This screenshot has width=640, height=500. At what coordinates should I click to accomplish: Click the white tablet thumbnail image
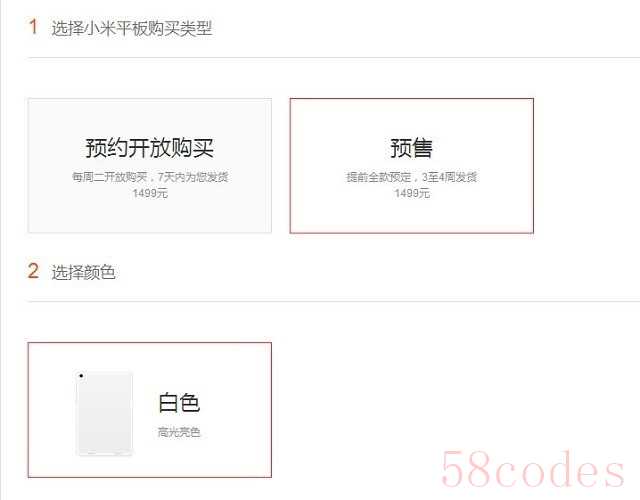point(104,413)
